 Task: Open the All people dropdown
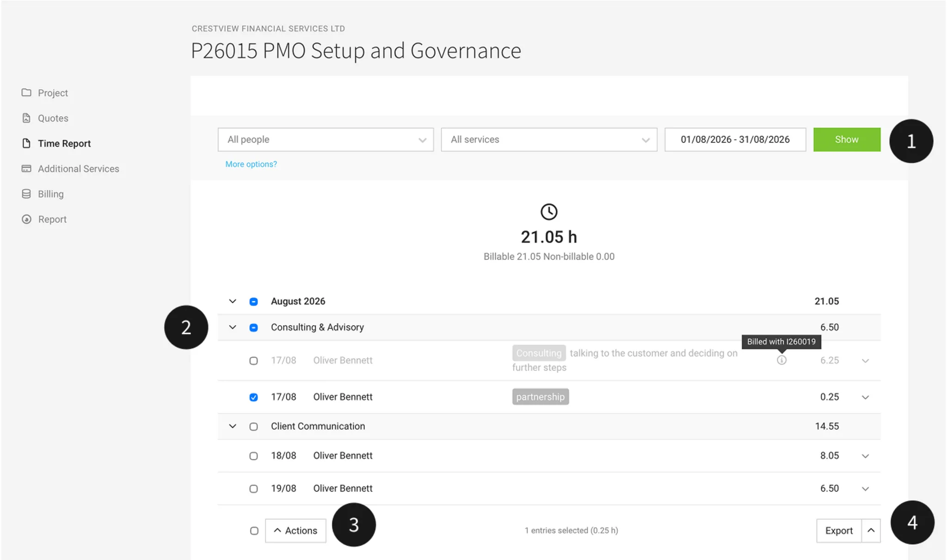(x=326, y=140)
